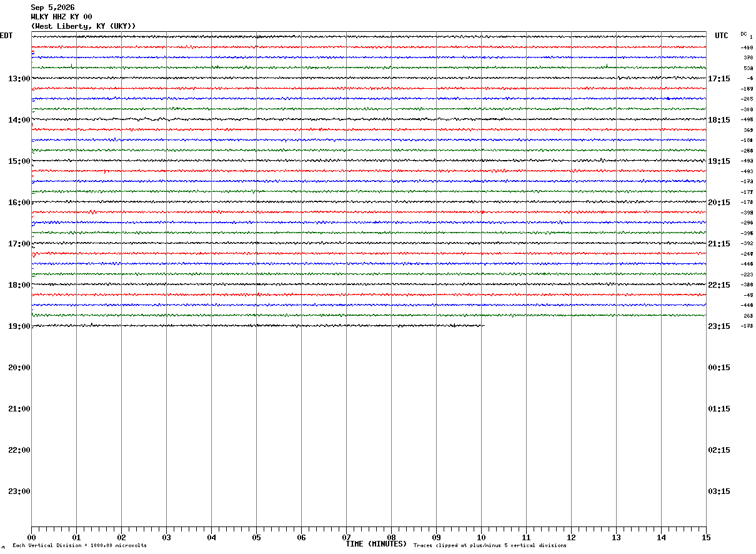
Task: Click the West Liberty, KY (UKY) location text
Action: [x=83, y=26]
